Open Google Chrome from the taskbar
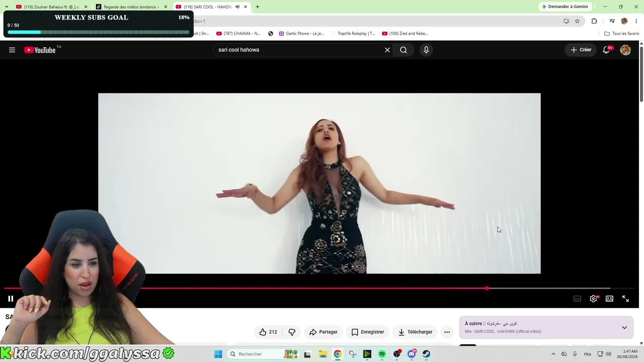 tap(338, 354)
